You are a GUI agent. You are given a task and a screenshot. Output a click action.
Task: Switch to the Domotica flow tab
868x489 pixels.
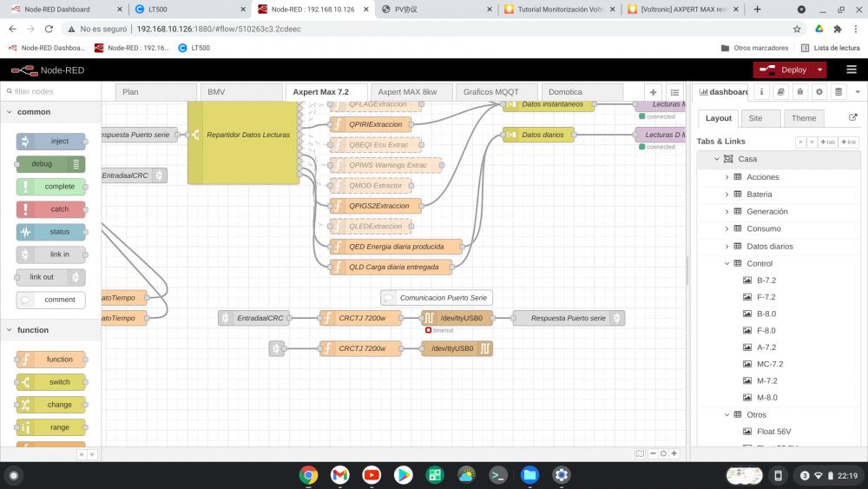(x=582, y=92)
